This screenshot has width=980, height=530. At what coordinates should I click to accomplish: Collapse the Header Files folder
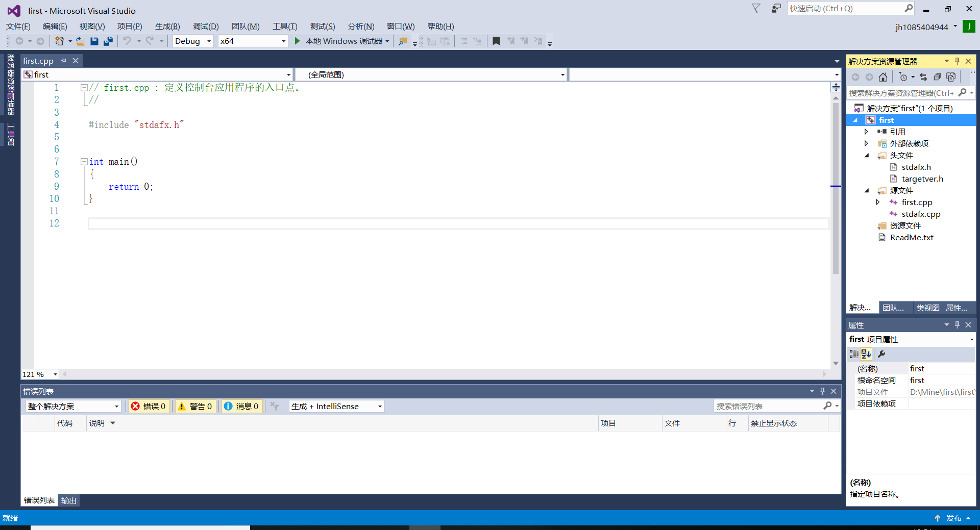coord(866,155)
